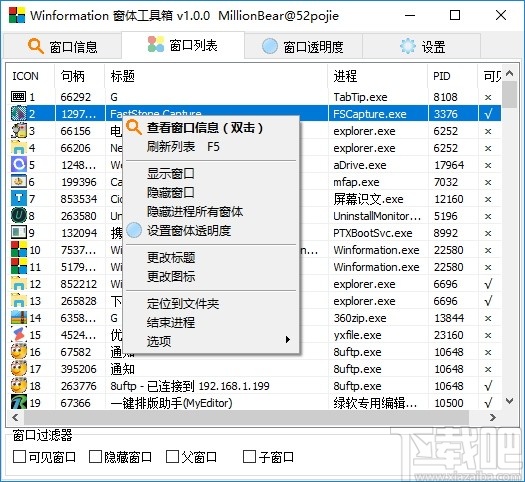Choose 设置窗体透明度 menu entry

click(211, 231)
